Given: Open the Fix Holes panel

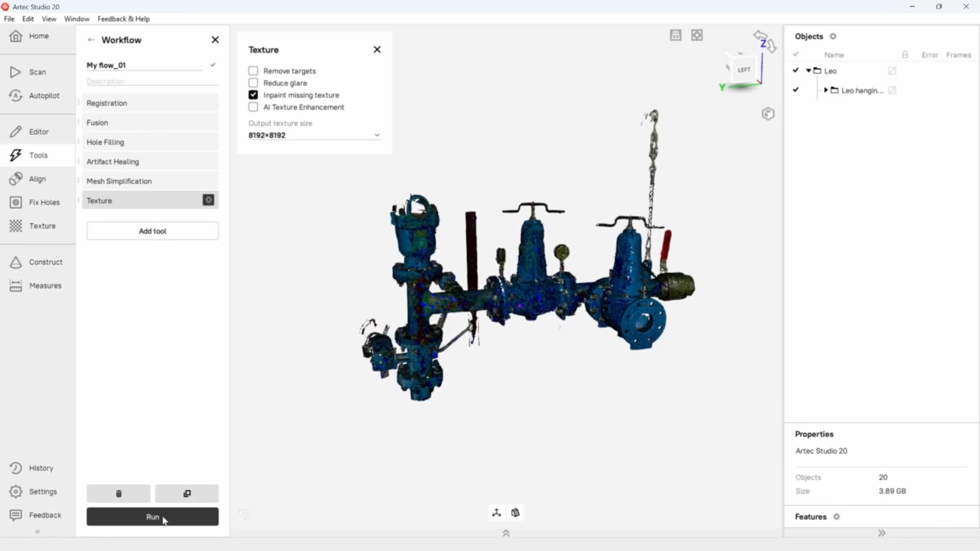Looking at the screenshot, I should (x=35, y=202).
